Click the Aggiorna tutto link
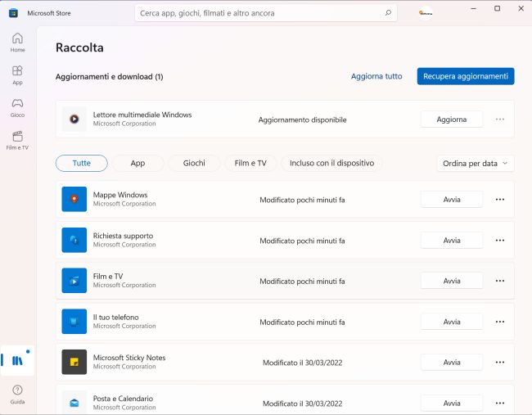The image size is (532, 415). 376,76
